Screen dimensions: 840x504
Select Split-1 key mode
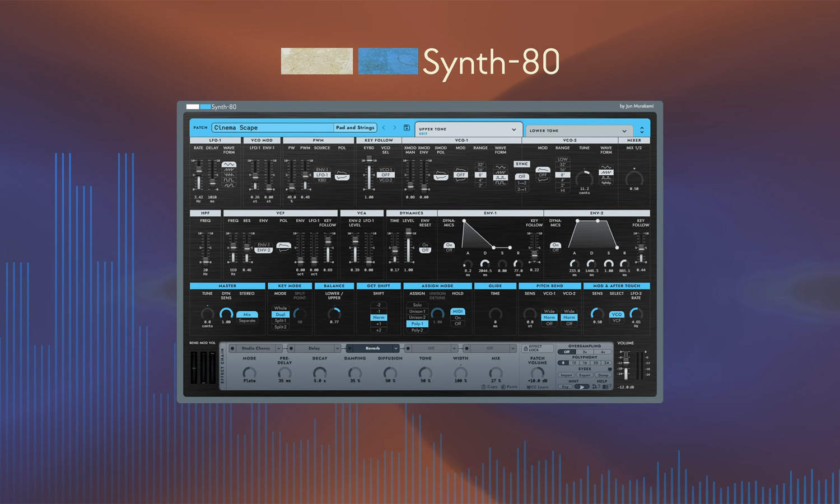pos(280,321)
